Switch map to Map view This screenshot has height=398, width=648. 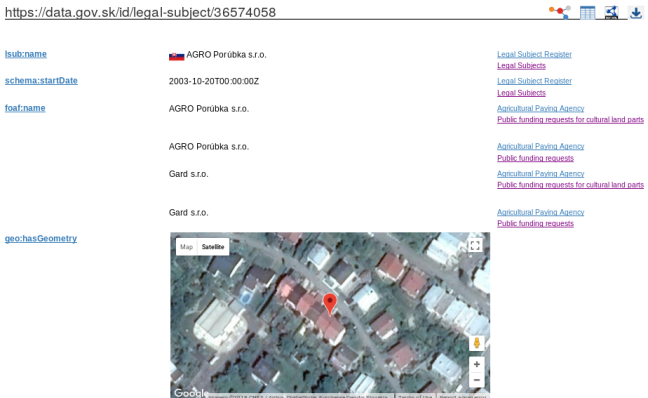tap(186, 247)
